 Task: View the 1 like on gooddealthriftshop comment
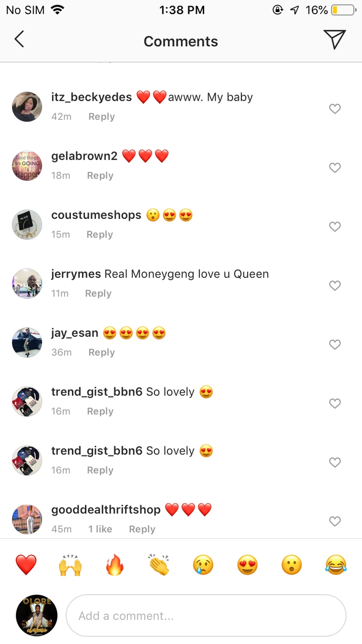100,529
